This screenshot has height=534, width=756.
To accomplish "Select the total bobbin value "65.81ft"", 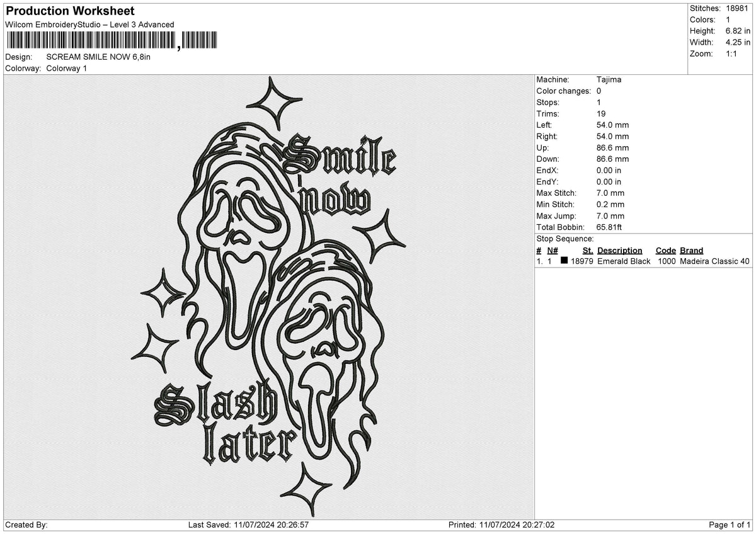I will point(610,227).
